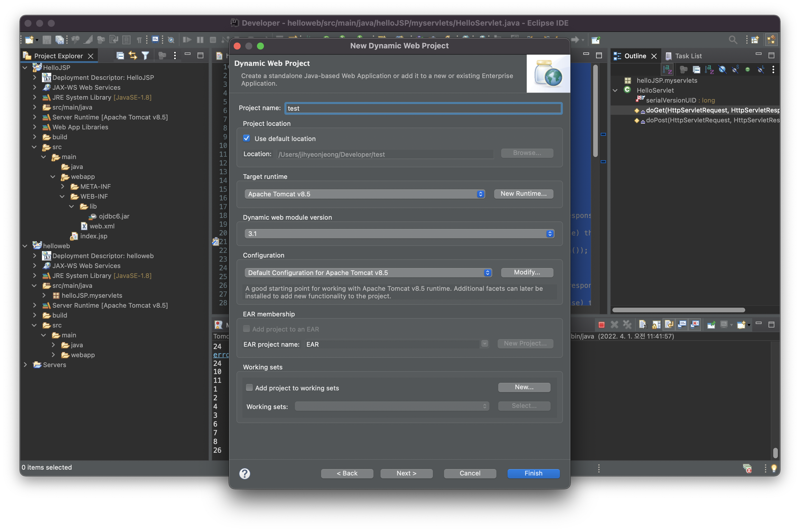The image size is (800, 532).
Task: Click the Pin Console icon
Action: point(711,325)
